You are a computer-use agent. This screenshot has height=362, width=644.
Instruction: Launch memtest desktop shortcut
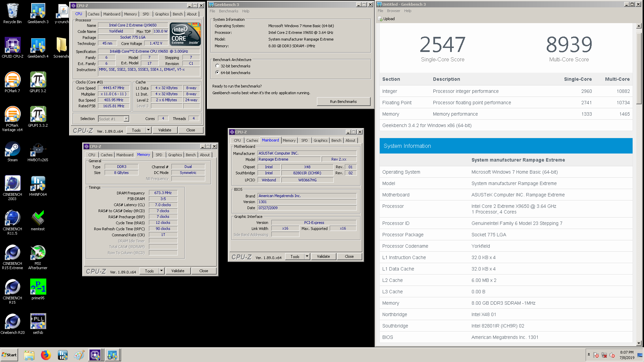(38, 221)
